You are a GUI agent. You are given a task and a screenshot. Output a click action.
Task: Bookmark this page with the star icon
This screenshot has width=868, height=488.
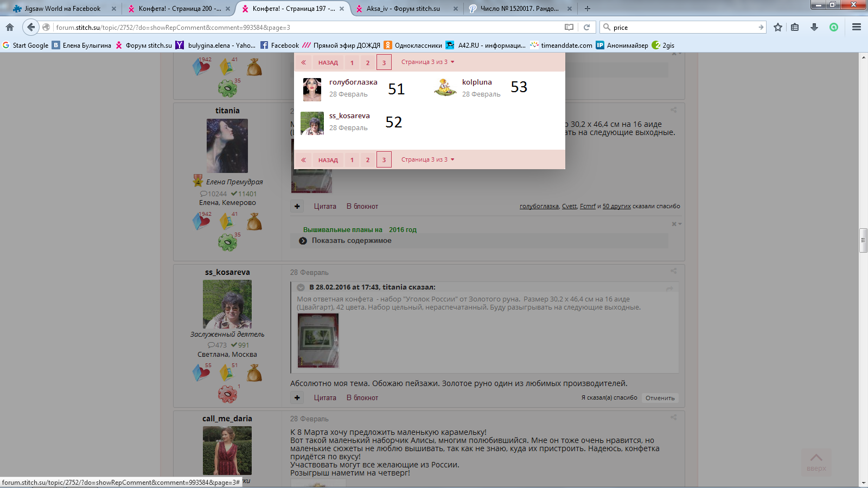778,27
